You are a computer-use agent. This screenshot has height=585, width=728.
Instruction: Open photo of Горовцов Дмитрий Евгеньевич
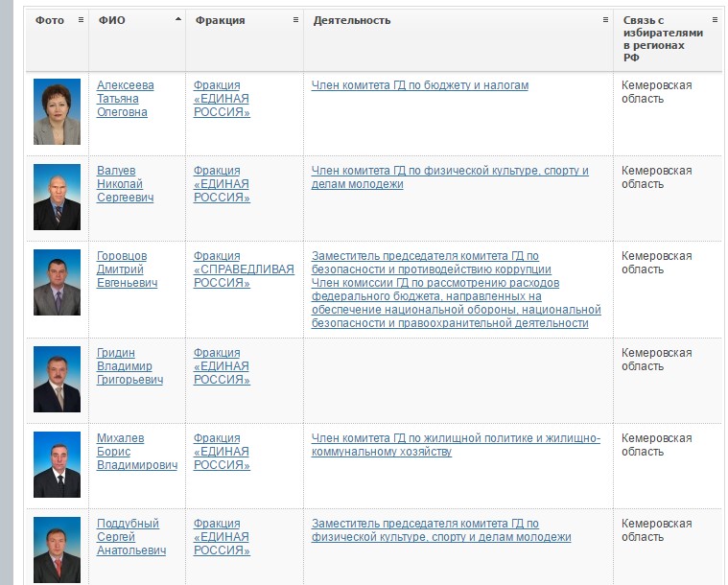click(57, 282)
